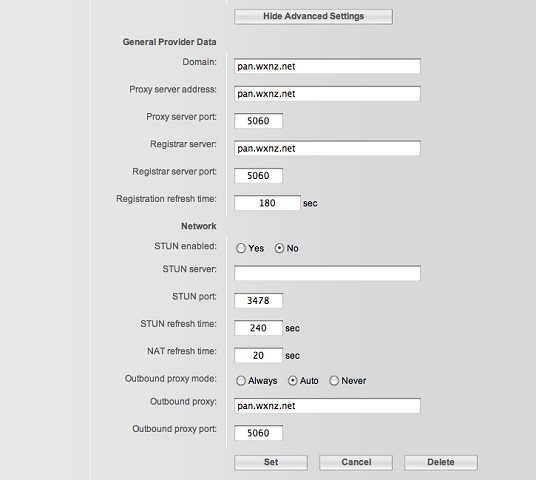Focus the Proxy server port field
Viewport: 536px width, 480px height.
[x=258, y=121]
